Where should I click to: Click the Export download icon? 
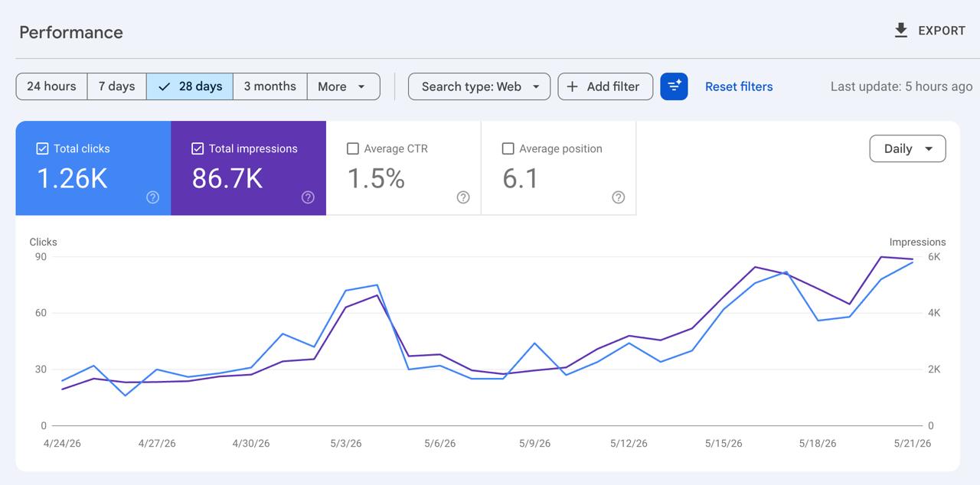901,31
